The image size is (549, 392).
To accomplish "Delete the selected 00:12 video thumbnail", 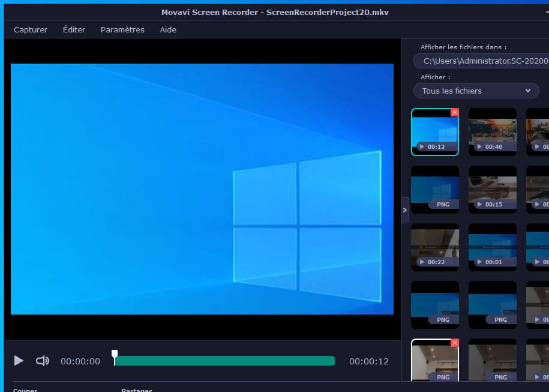I will point(454,112).
